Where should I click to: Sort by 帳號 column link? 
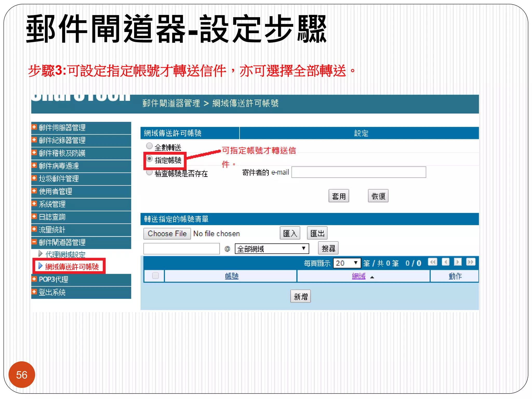click(232, 276)
